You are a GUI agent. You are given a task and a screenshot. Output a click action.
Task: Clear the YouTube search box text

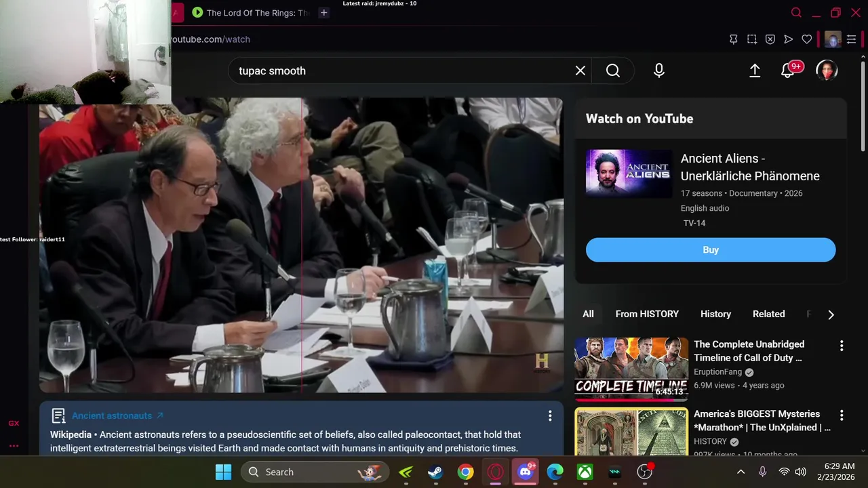tap(580, 70)
